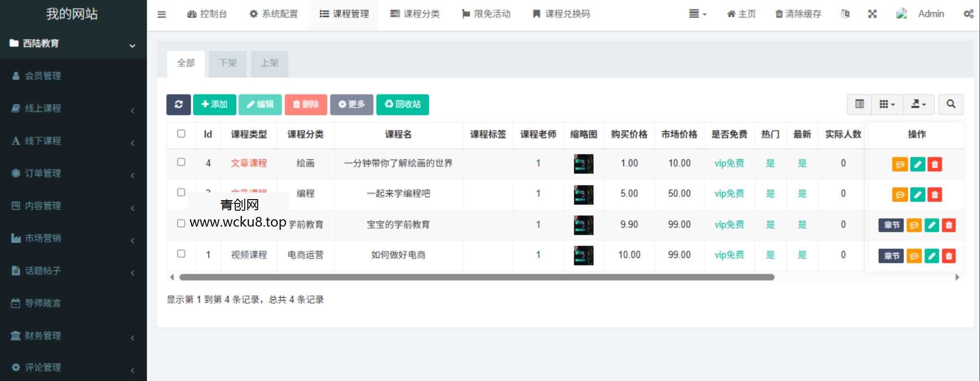This screenshot has width=980, height=381.
Task: Check the select-all checkbox in table header
Action: click(181, 134)
